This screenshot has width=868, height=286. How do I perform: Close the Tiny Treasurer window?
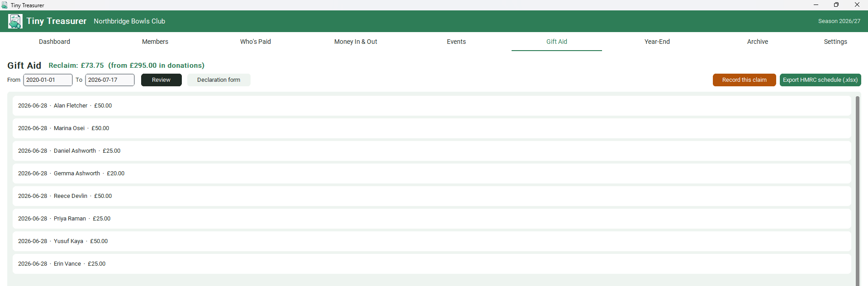857,5
